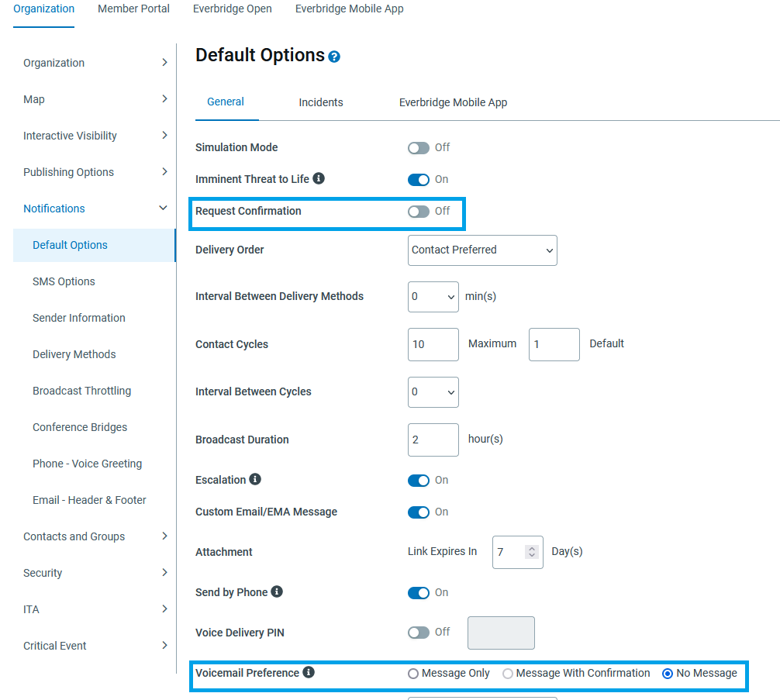Disable the Custom Email/EMA Message toggle

pyautogui.click(x=419, y=512)
